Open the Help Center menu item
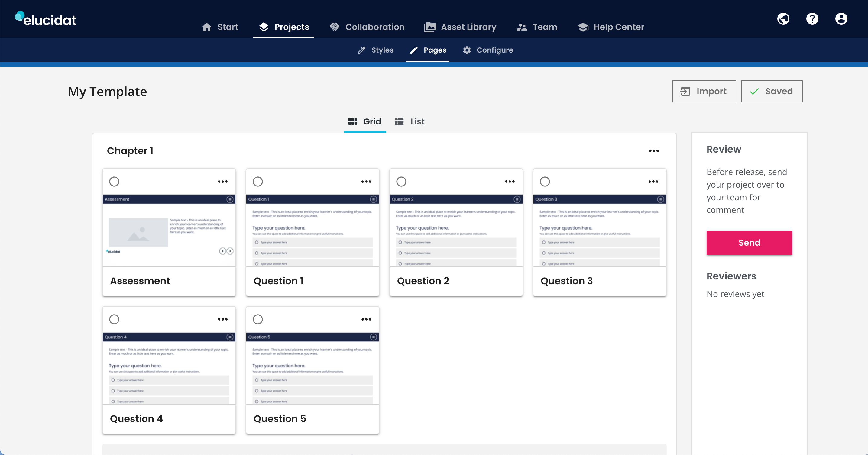868x455 pixels. click(x=611, y=27)
